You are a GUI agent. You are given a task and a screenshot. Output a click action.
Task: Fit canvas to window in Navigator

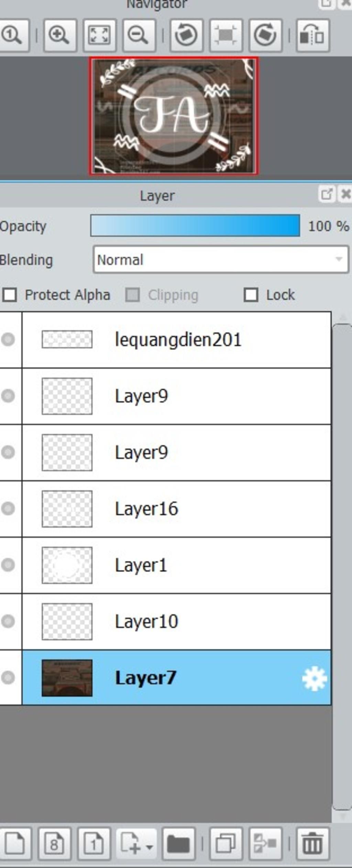[x=99, y=35]
